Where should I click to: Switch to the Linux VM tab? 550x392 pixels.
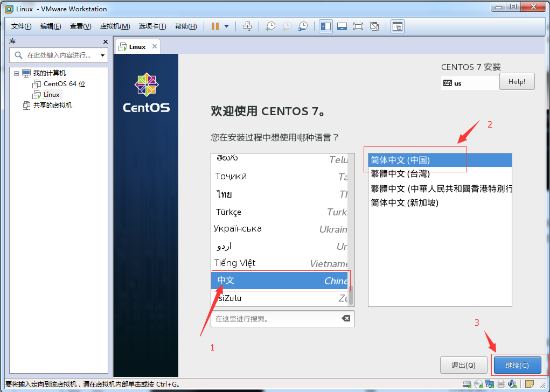tap(137, 47)
